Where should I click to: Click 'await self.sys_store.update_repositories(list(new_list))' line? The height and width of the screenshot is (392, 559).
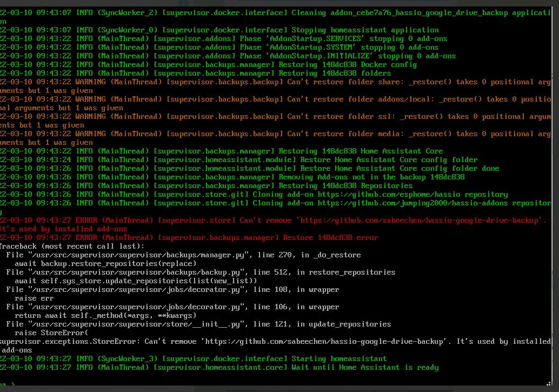click(136, 281)
